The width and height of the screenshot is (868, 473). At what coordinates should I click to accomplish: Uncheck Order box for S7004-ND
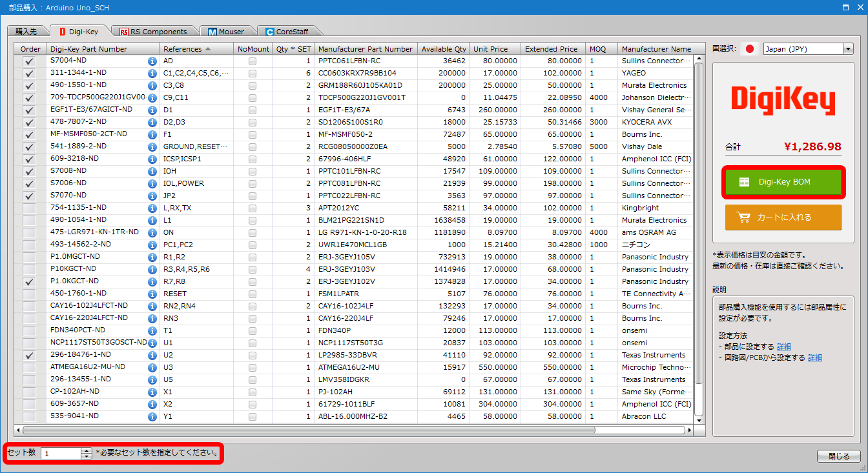point(29,61)
